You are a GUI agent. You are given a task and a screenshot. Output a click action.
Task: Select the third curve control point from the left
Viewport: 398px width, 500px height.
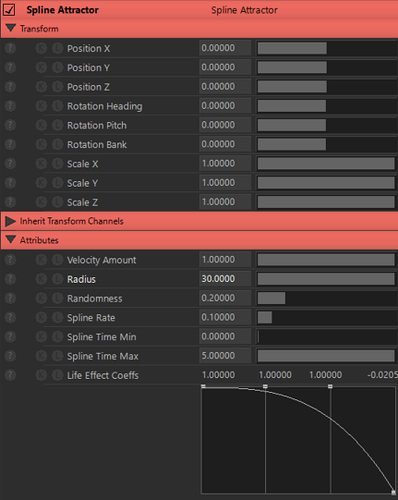tap(330, 386)
